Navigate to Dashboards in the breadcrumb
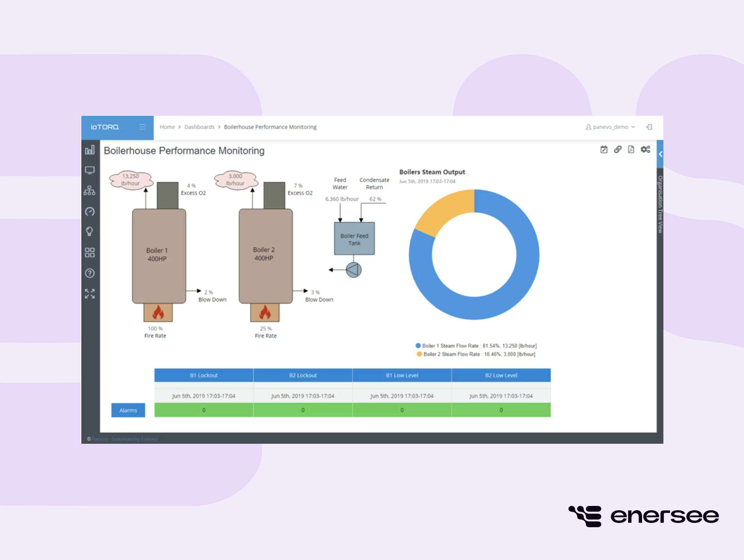This screenshot has width=744, height=560. coord(199,127)
